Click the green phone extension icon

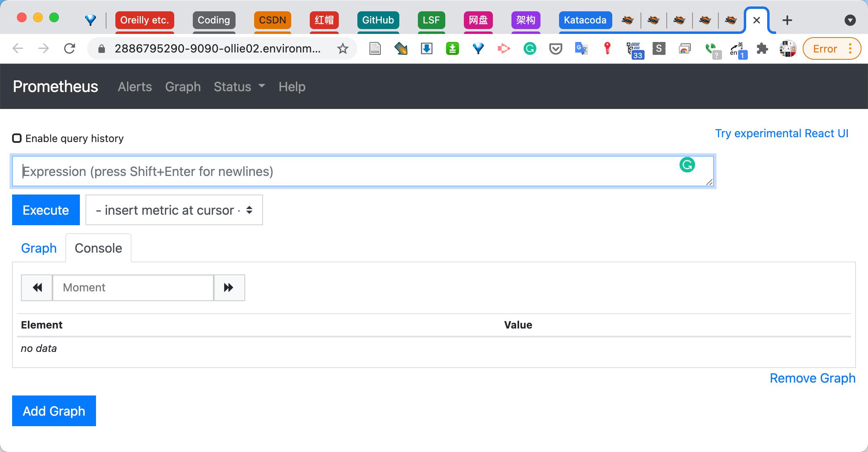click(x=712, y=50)
